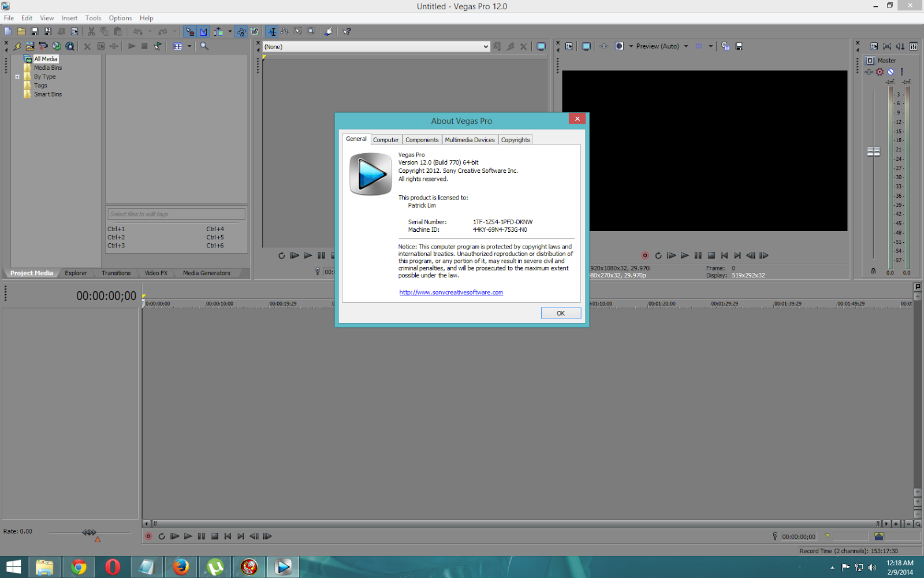Toggle Split Screen View in preview

click(x=619, y=46)
